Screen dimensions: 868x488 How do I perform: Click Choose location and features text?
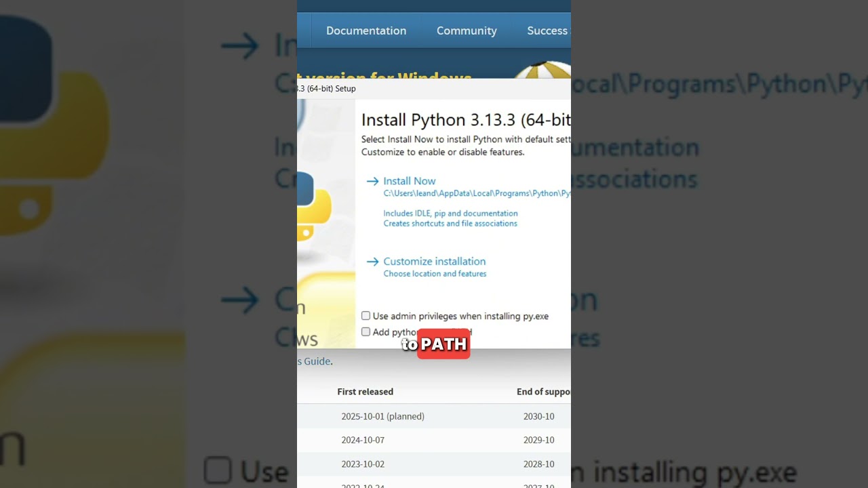[435, 274]
